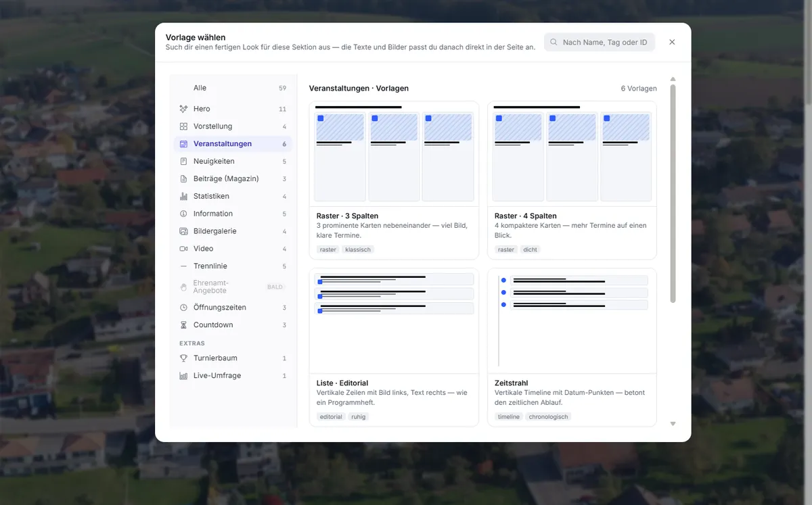
Task: Click the Video camera icon
Action: (x=183, y=249)
